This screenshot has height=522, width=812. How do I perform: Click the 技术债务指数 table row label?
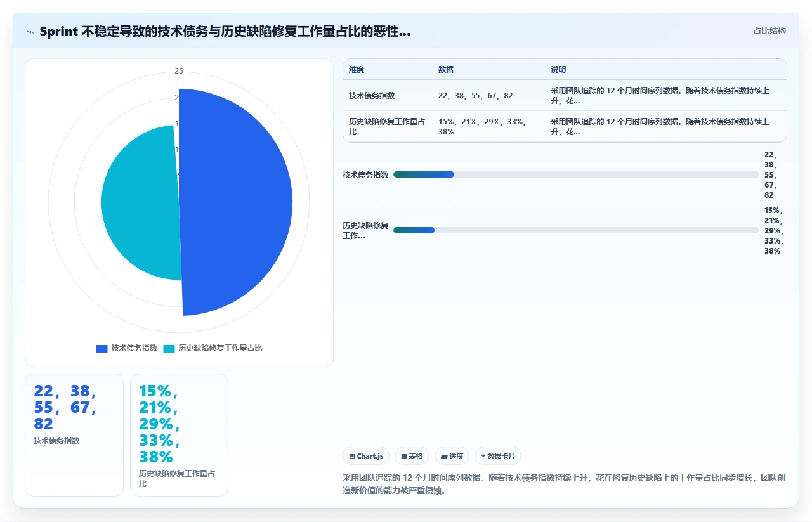pos(372,96)
